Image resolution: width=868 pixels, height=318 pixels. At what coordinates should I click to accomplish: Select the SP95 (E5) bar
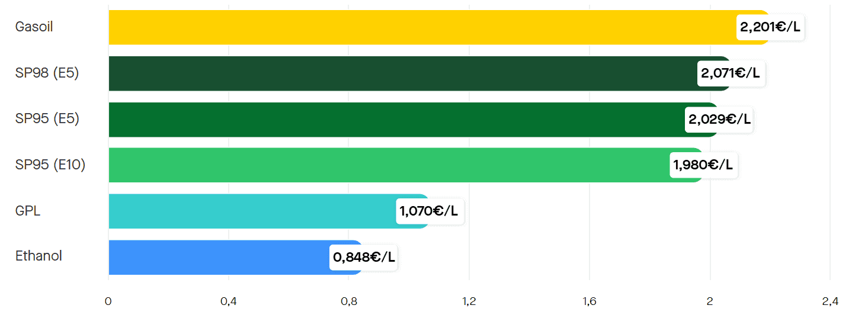pyautogui.click(x=397, y=120)
